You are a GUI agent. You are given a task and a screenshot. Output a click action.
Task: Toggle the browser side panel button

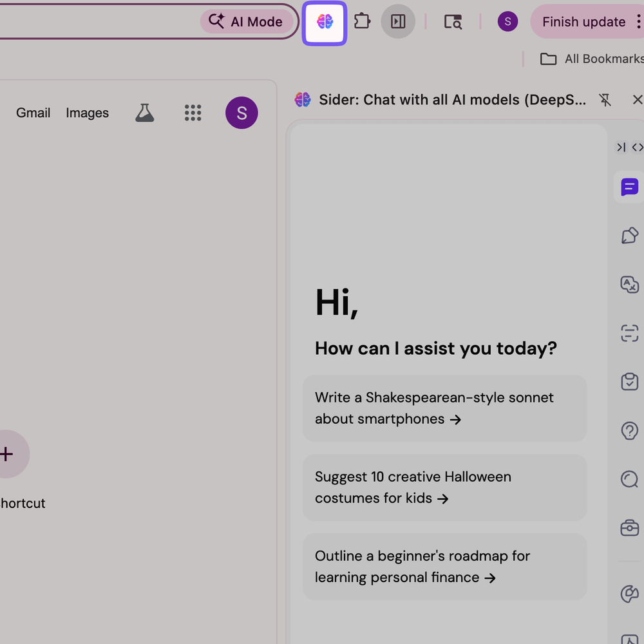pos(398,21)
